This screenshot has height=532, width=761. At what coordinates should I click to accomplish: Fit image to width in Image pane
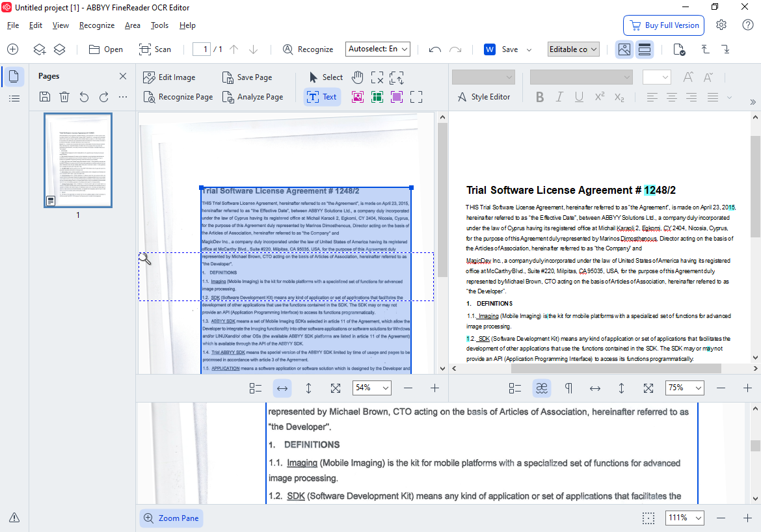click(282, 388)
